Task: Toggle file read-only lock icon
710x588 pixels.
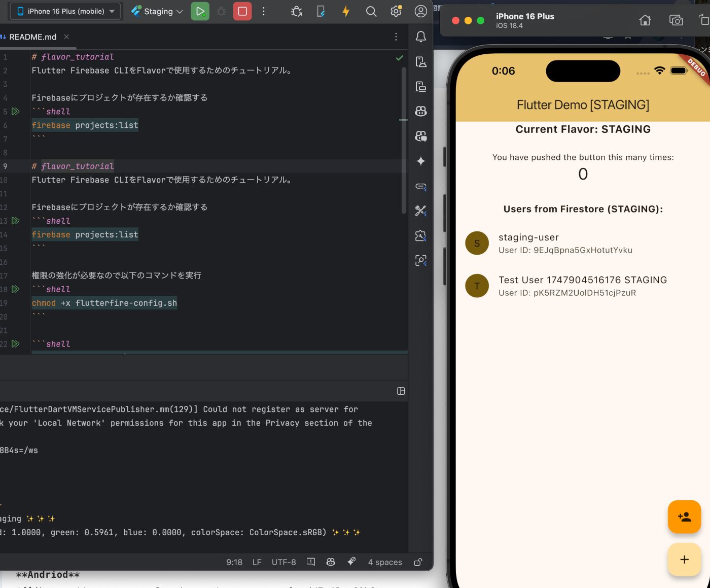Action: pyautogui.click(x=418, y=562)
